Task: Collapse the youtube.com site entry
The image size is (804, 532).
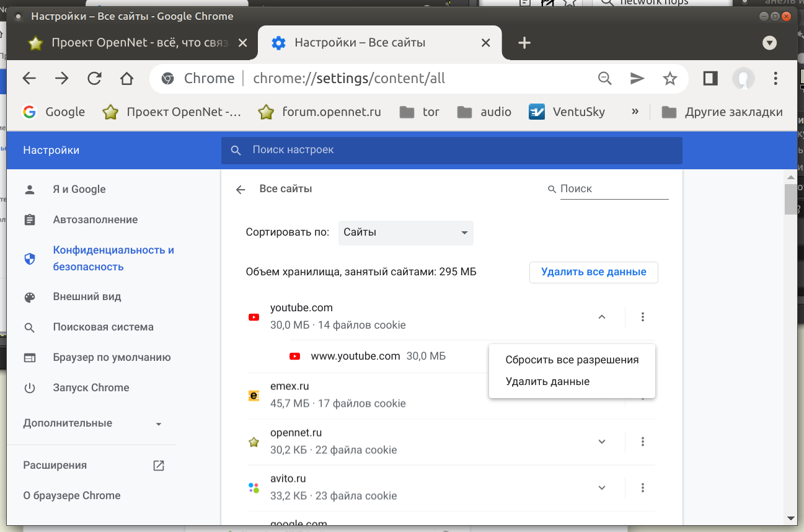Action: (601, 317)
